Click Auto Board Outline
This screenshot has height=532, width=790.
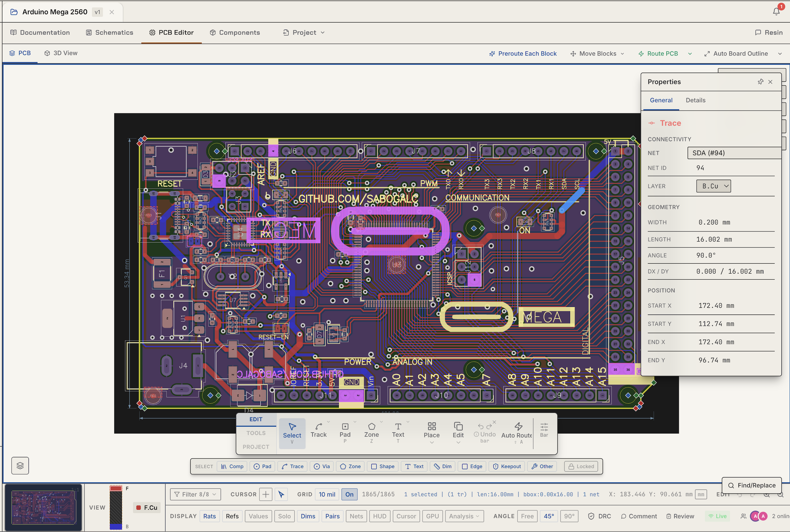tap(737, 53)
